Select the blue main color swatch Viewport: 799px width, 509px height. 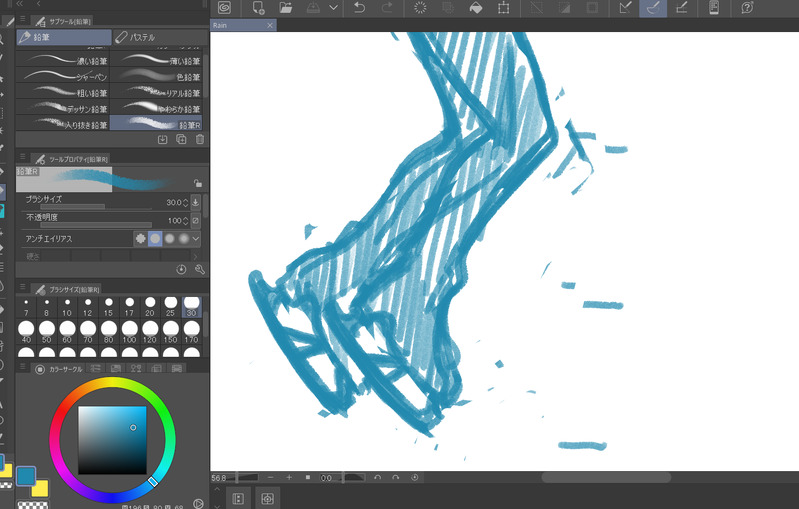(25, 476)
